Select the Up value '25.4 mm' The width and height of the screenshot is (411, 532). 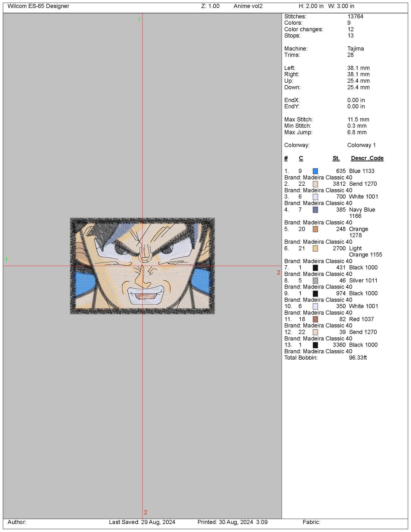(358, 81)
